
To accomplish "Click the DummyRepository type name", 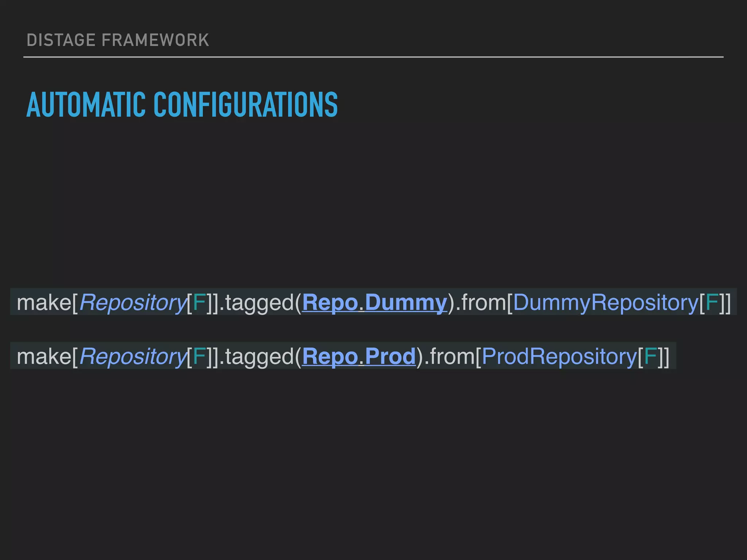I will coord(605,303).
